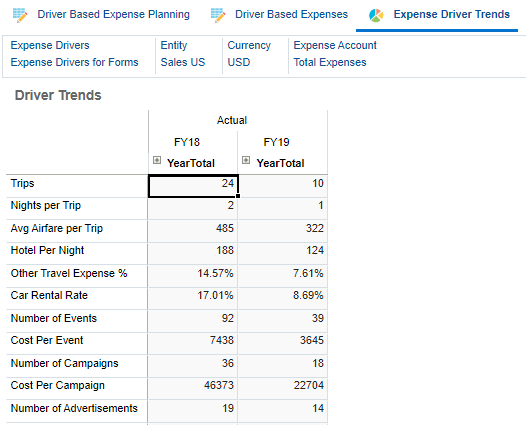Screen dimensions: 526x430
Task: Select Nights per Trip FY19 value 1
Action: point(283,208)
